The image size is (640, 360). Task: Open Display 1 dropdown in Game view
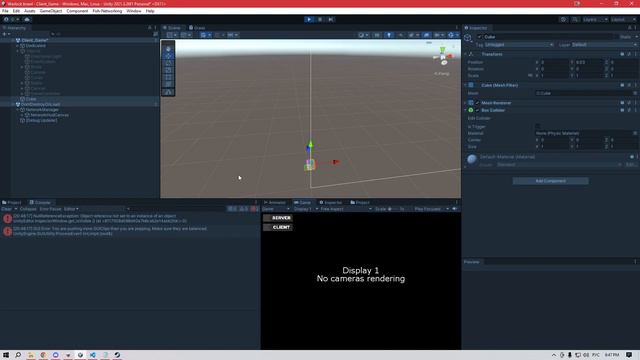pos(306,209)
